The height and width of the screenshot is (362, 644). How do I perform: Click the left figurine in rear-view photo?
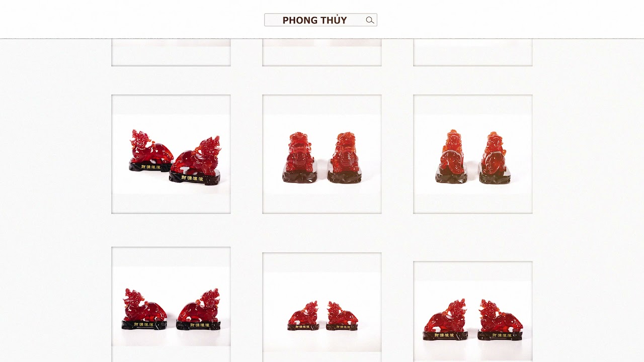tap(452, 156)
